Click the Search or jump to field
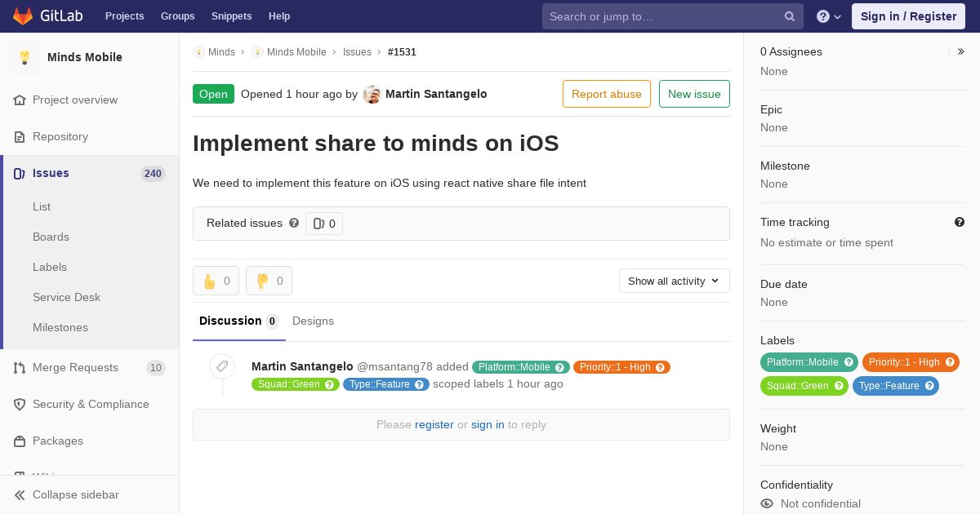Screen dimensions: 980x514 (673, 16)
